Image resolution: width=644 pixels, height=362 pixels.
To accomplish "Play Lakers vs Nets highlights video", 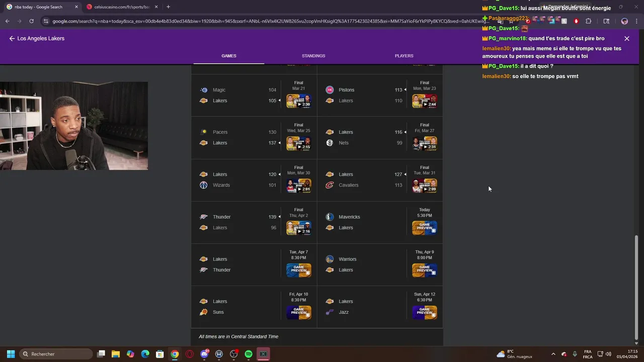I will 425,143.
